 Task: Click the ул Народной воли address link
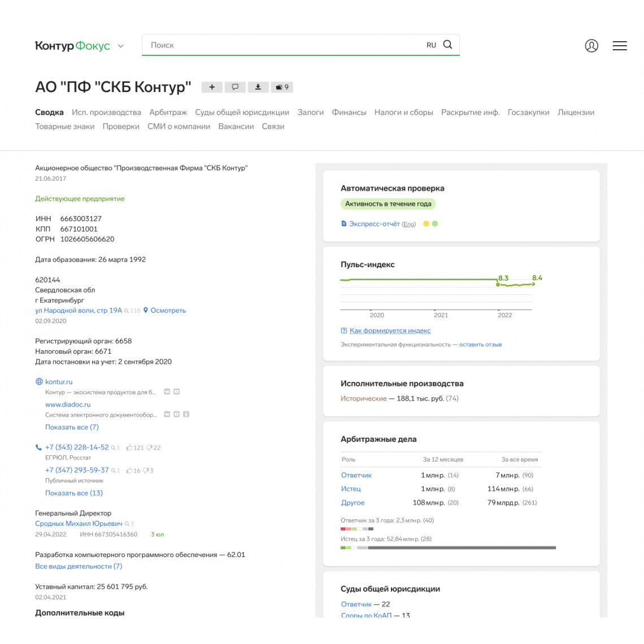click(79, 311)
